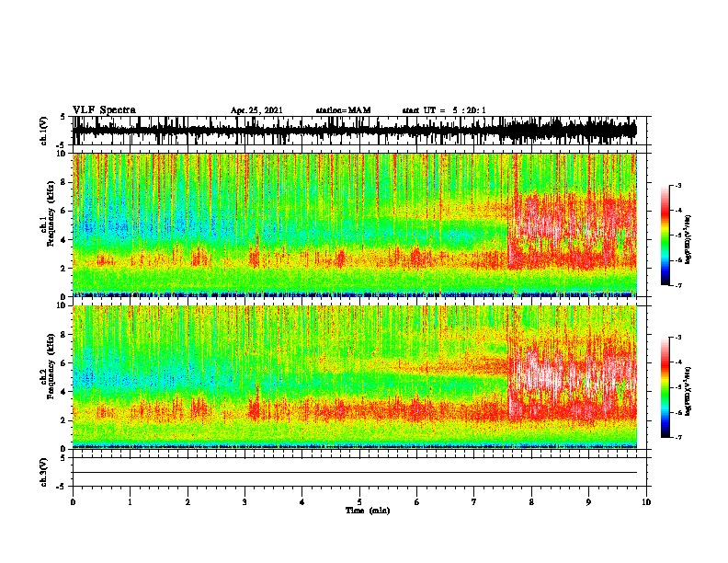Click the ch.1 voltage waveform trace

click(x=355, y=131)
